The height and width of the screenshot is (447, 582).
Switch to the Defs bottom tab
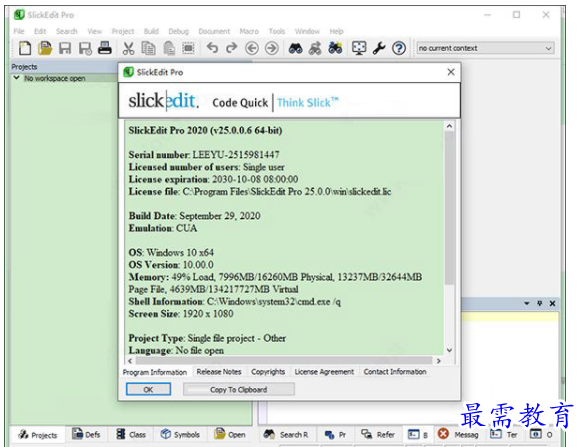pyautogui.click(x=86, y=434)
